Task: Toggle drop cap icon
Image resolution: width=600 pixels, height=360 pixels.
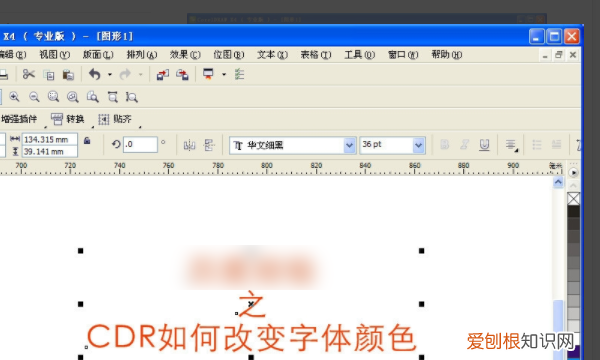Action: pos(556,145)
